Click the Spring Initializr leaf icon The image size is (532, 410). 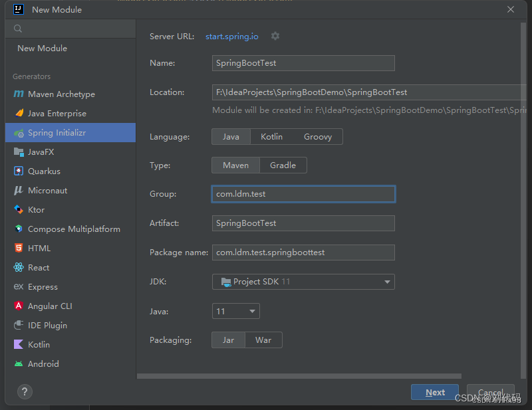(19, 133)
